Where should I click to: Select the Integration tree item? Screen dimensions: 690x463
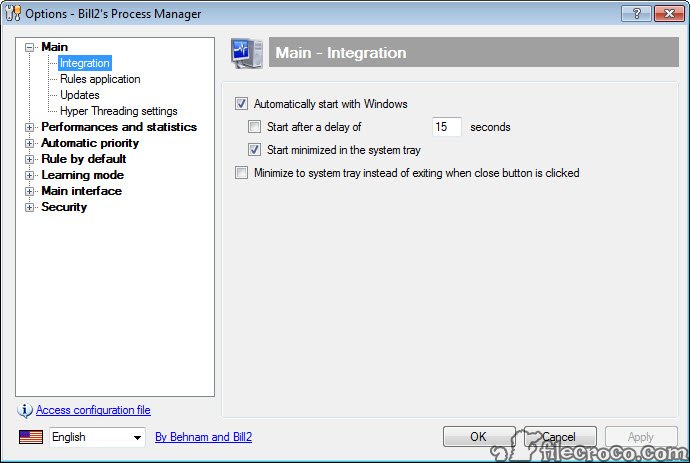point(84,63)
